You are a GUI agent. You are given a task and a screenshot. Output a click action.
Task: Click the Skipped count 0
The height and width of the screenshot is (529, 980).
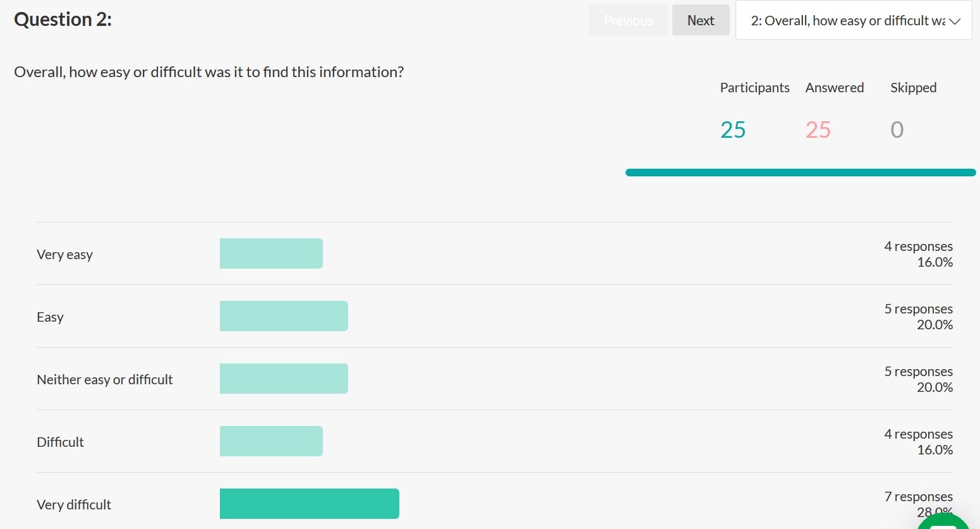[897, 130]
